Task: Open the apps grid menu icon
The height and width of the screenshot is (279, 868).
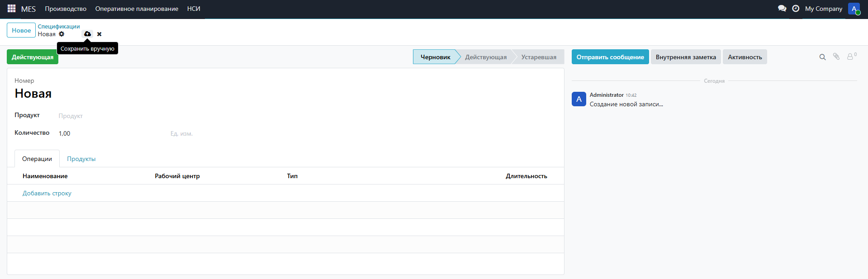Action: (11, 9)
